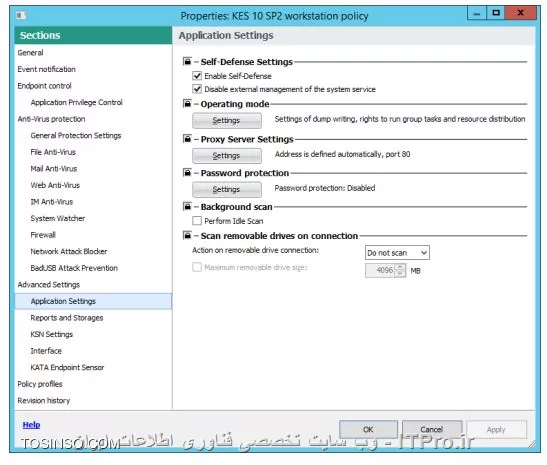
Task: Open Interface section
Action: pyautogui.click(x=93, y=351)
